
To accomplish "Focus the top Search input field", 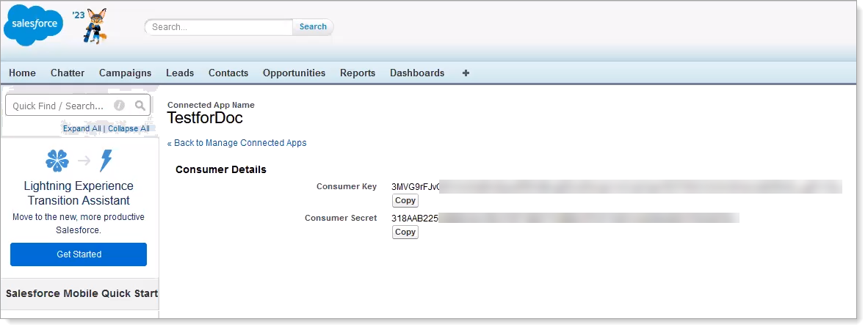I will 220,27.
